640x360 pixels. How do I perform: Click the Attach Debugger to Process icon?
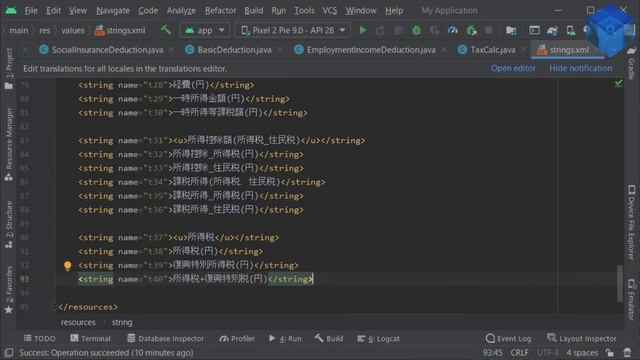(x=471, y=30)
